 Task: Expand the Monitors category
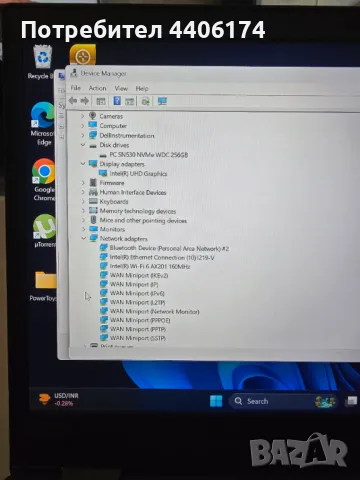[x=83, y=229]
